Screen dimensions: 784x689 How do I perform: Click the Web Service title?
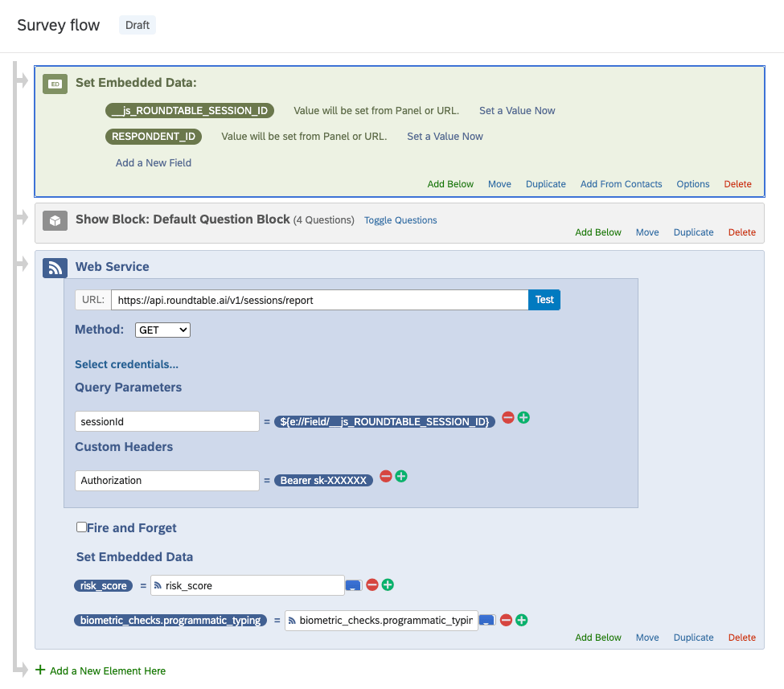click(x=113, y=266)
